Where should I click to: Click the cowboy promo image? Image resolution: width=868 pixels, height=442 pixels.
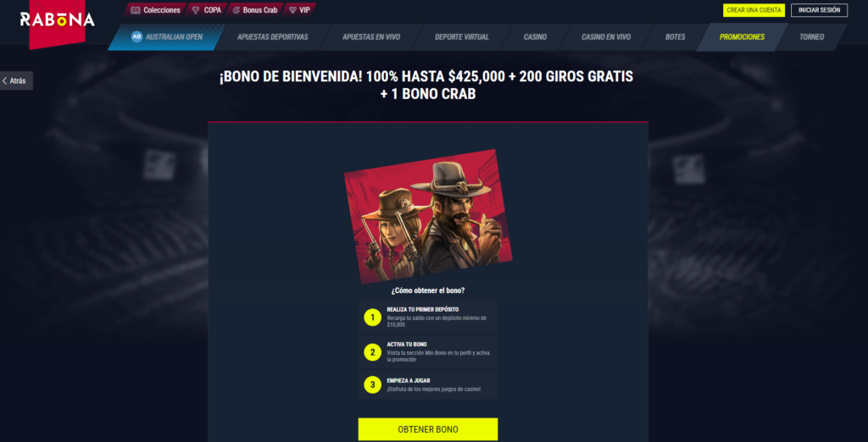pyautogui.click(x=428, y=216)
